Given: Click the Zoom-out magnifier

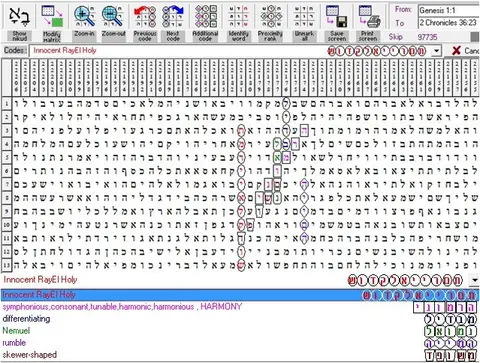Looking at the screenshot, I should [x=113, y=22].
